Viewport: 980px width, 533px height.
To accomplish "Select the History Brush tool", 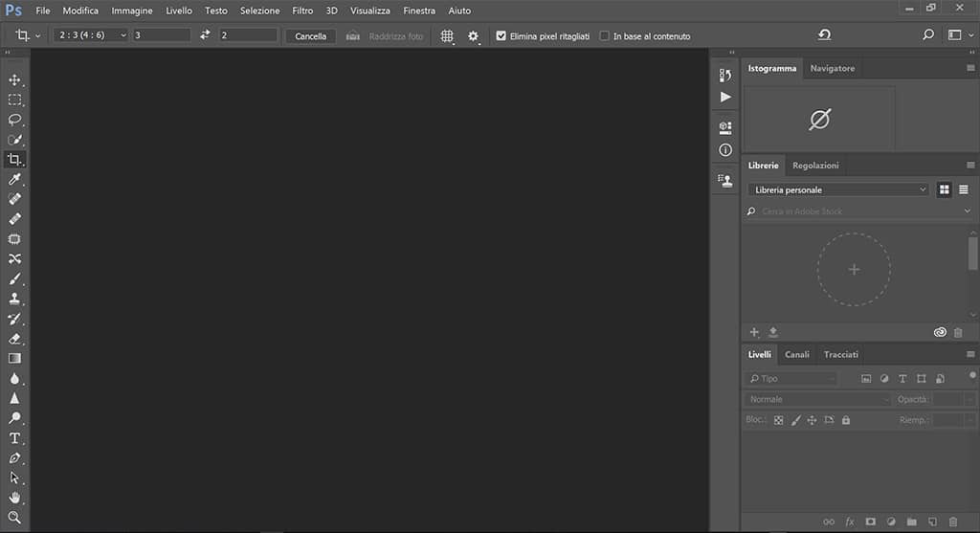I will pyautogui.click(x=14, y=319).
